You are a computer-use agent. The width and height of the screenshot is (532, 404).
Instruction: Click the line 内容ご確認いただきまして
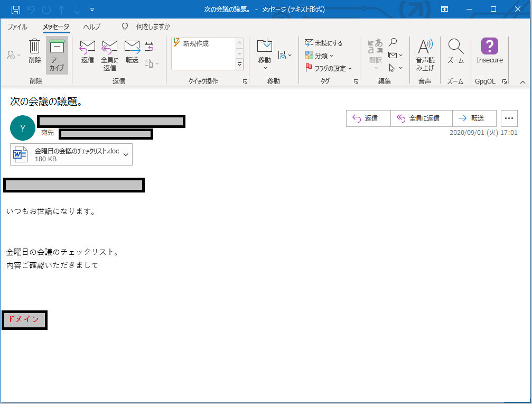click(53, 265)
